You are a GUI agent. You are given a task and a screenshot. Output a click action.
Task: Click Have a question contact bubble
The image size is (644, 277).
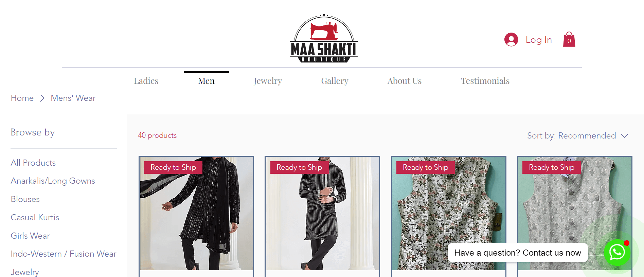click(518, 253)
